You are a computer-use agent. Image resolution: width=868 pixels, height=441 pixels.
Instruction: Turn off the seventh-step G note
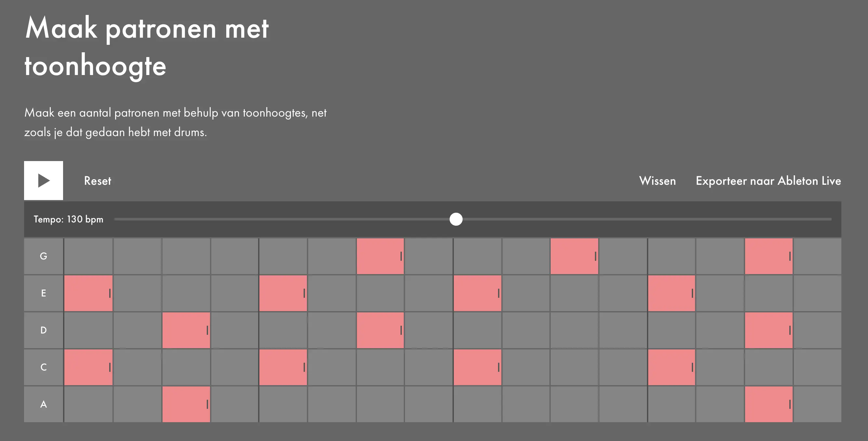coord(380,256)
